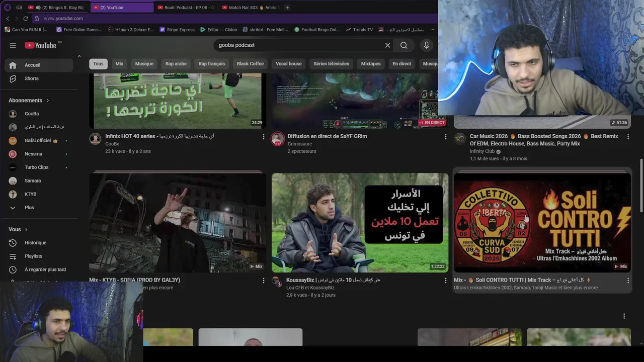The height and width of the screenshot is (362, 644).
Task: Open options for KoussayBiz video
Action: (445, 281)
